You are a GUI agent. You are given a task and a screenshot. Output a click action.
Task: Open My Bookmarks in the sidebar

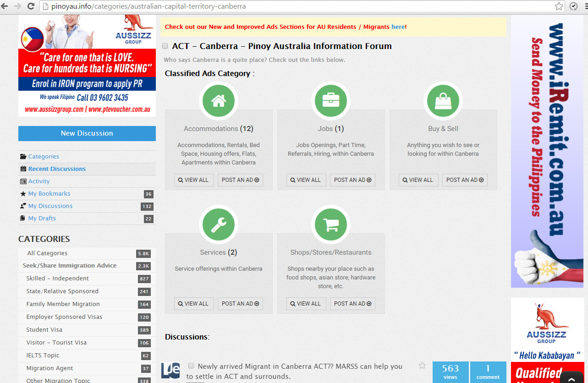tap(49, 194)
